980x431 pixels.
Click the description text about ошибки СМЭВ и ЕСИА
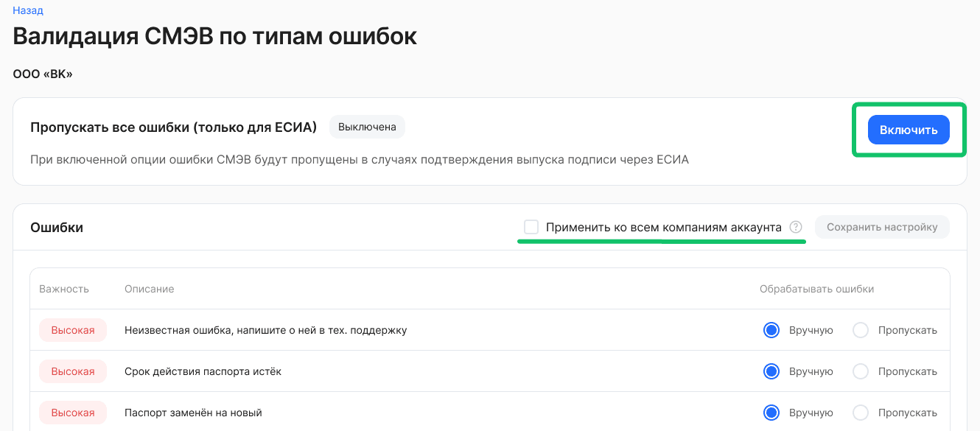(x=360, y=159)
